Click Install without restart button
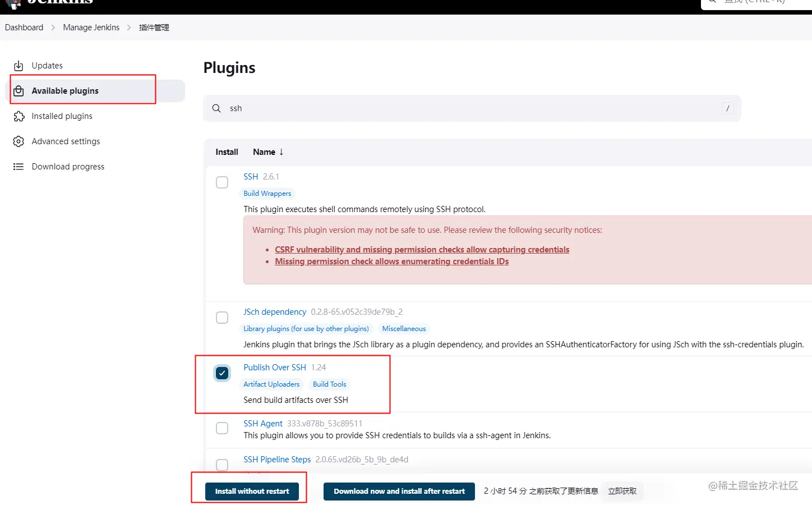812x505 pixels. pyautogui.click(x=252, y=492)
